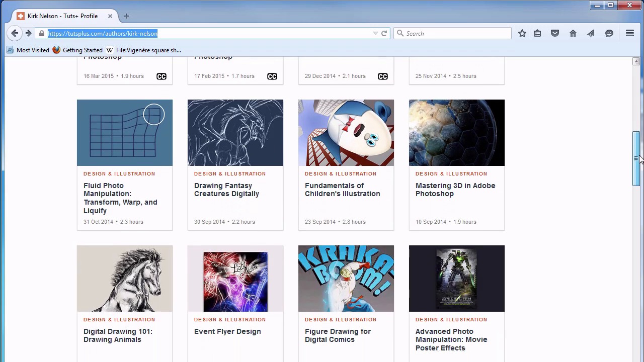Click Figure Drawing for Digital Comics title
This screenshot has width=644, height=362.
(338, 335)
